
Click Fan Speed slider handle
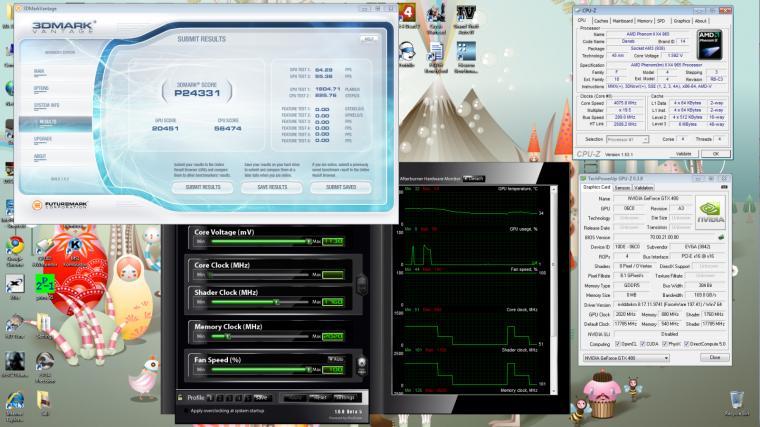click(308, 369)
